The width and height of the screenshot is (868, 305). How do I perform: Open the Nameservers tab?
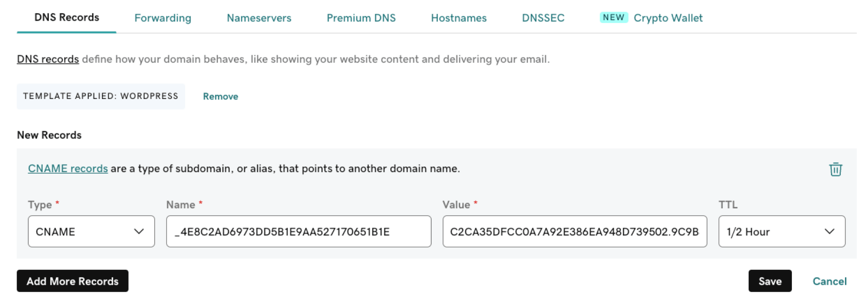point(259,18)
